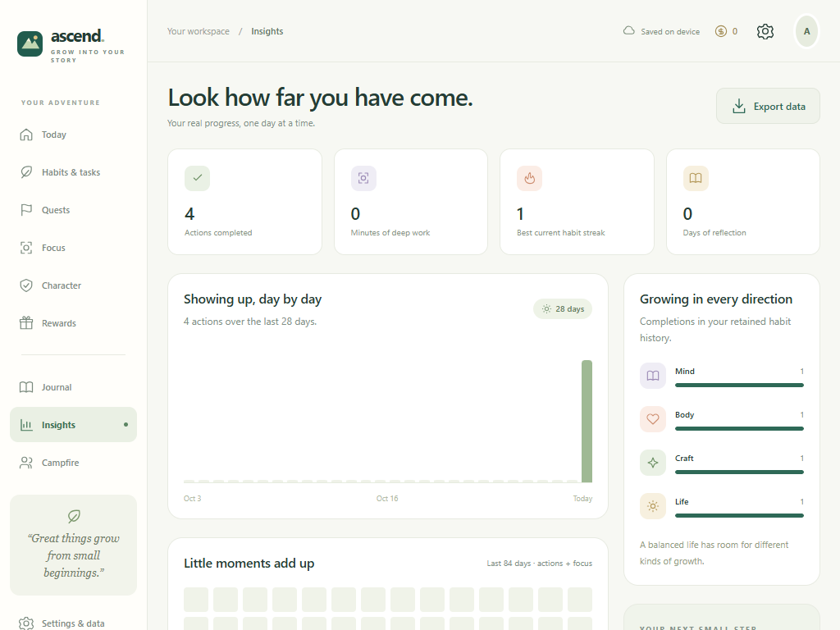Click the book icon on reflection card
This screenshot has width=840, height=630.
[x=696, y=178]
